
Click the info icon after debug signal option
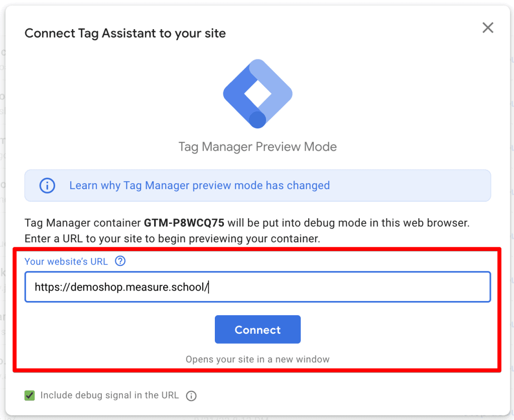191,396
